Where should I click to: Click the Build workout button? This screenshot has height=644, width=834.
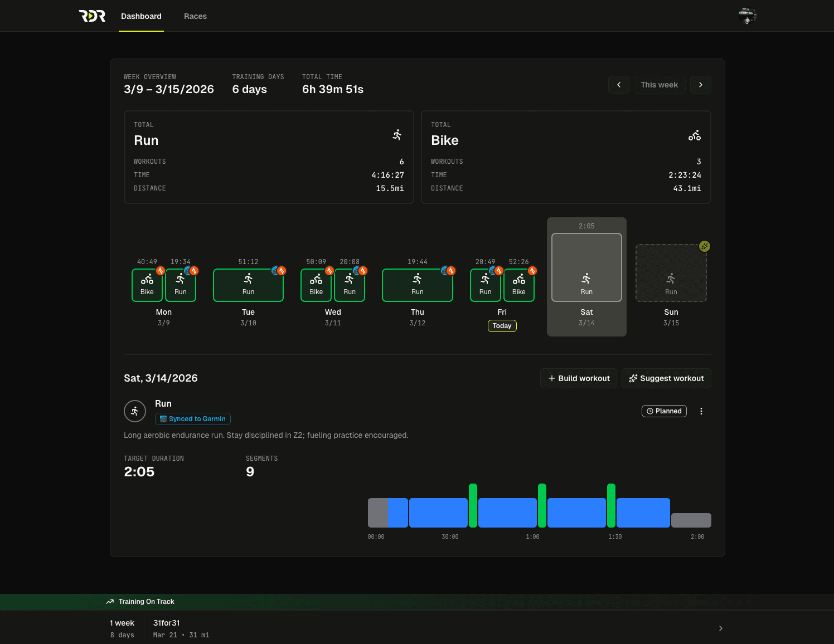(x=579, y=378)
